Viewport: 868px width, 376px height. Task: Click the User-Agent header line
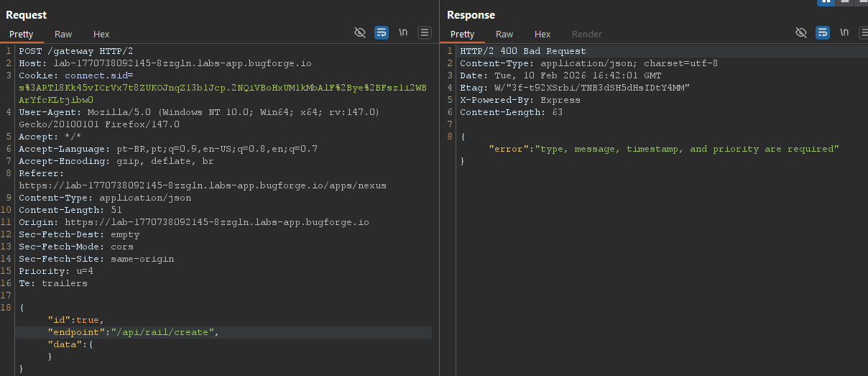(x=199, y=112)
